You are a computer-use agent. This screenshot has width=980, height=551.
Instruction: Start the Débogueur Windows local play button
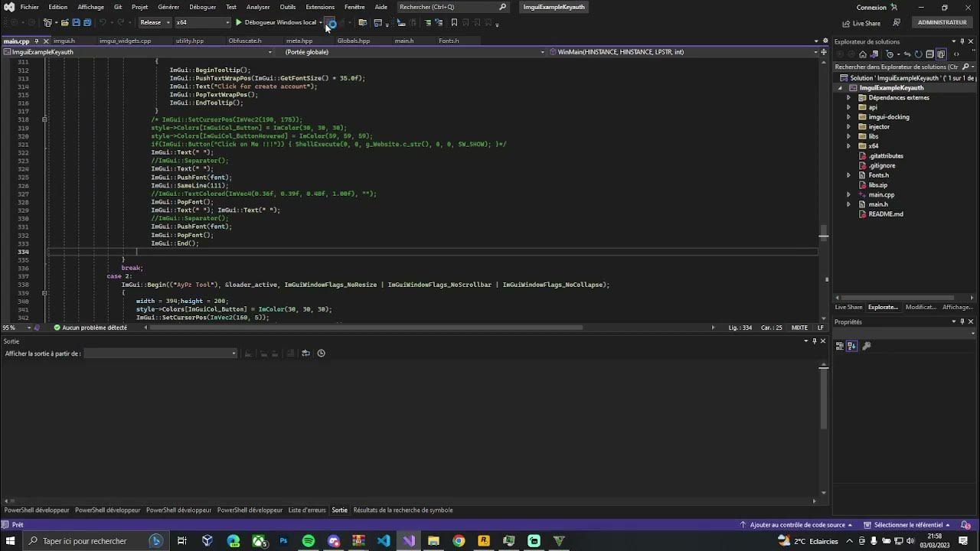(x=238, y=22)
